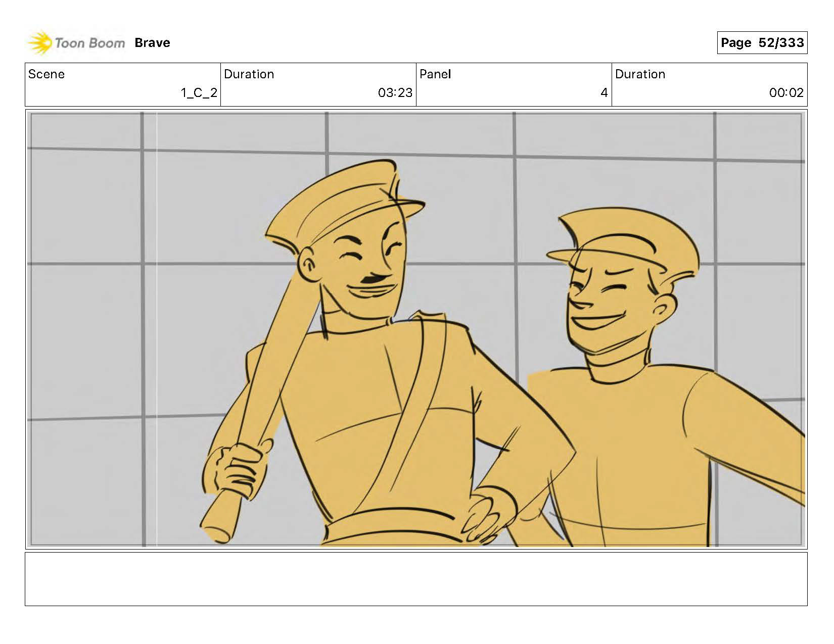
Task: Click the "Scene" header label
Action: click(x=47, y=74)
